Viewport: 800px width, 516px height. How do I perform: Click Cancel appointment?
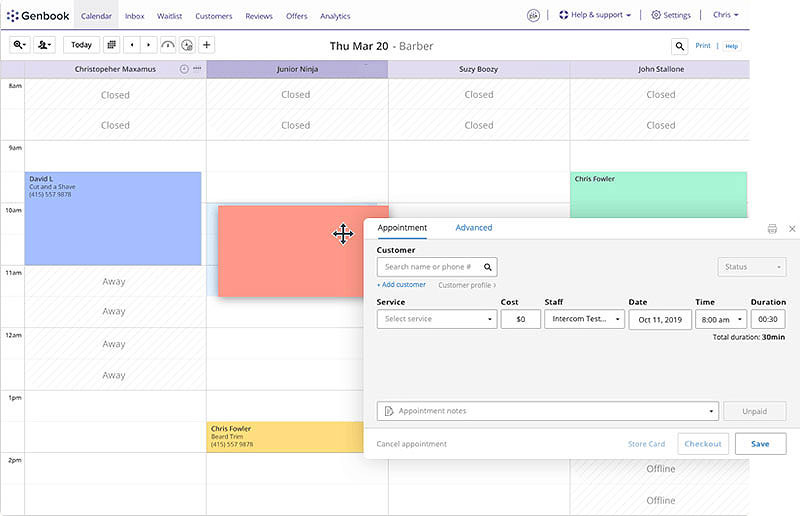(411, 444)
